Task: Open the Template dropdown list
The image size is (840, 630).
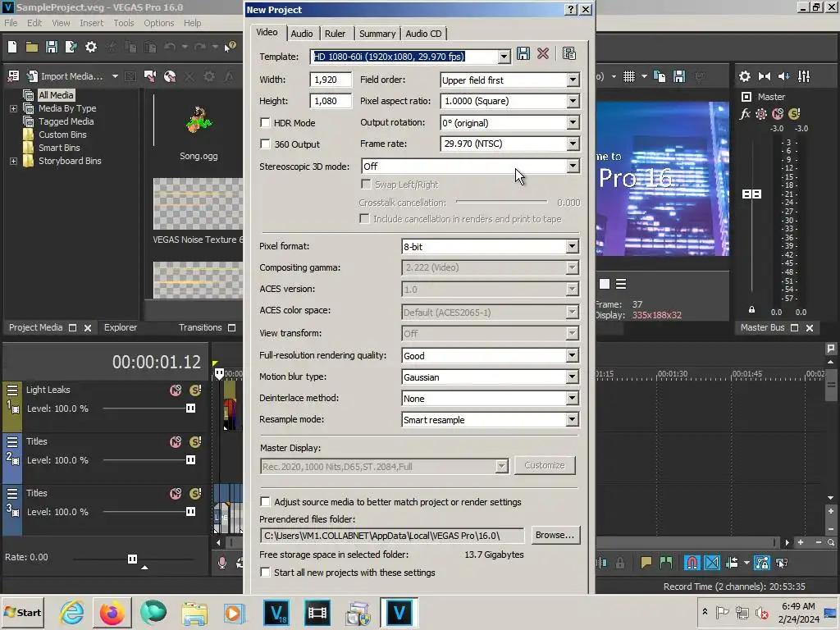Action: pos(504,57)
